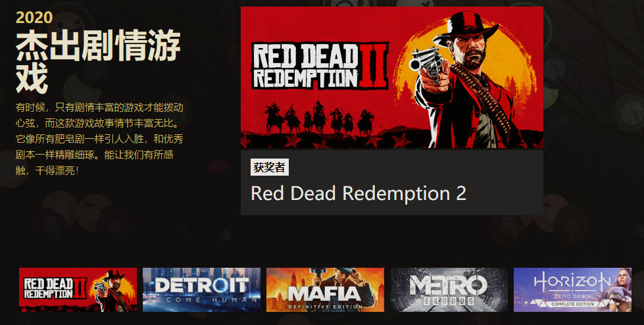Click the 杰出剧情游戏 category heading
Image resolution: width=644 pixels, height=325 pixels.
(98, 61)
